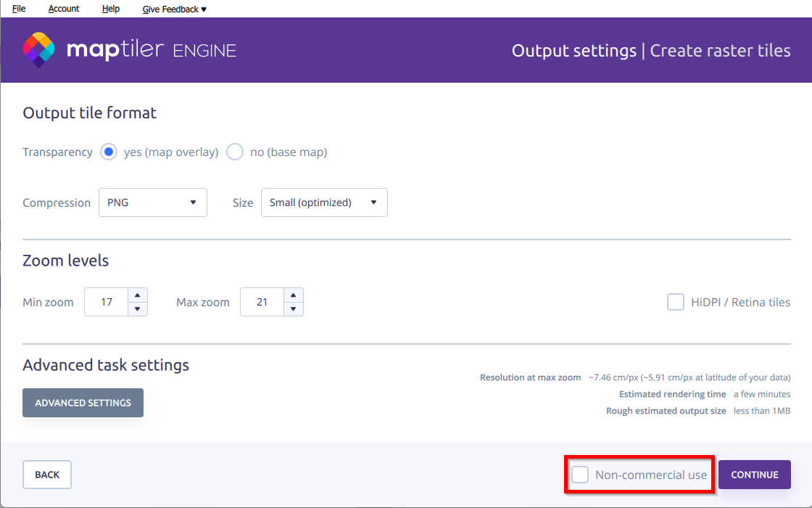Increase Max zoom with up arrow
The image size is (812, 508).
(293, 295)
